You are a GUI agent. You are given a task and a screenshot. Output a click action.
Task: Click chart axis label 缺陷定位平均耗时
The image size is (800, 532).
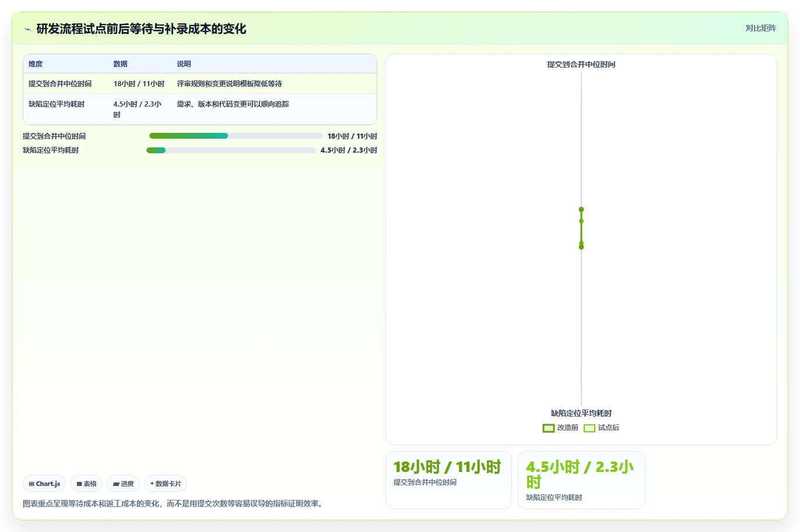click(x=581, y=413)
